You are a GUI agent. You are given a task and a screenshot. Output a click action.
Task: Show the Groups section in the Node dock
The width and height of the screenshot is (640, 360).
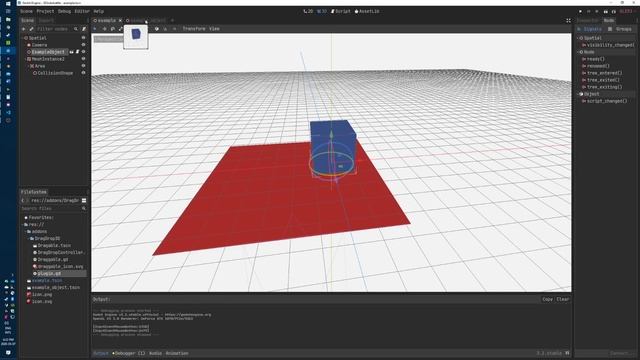tap(620, 29)
